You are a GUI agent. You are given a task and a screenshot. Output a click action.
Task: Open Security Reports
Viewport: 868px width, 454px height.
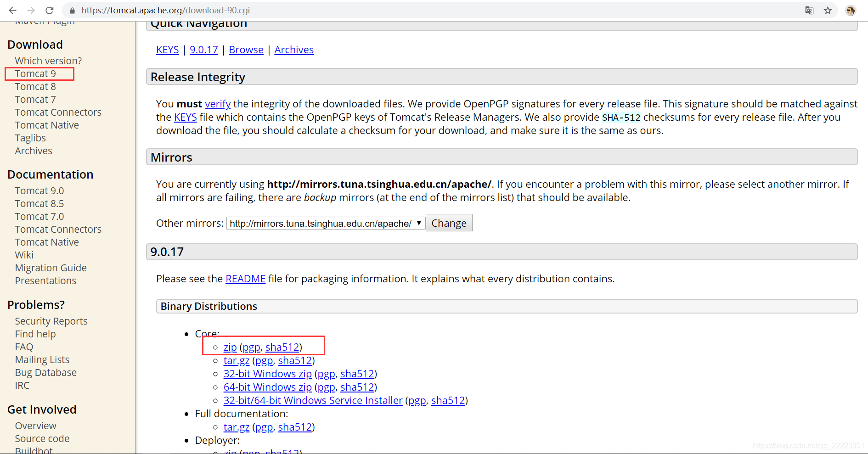(x=51, y=321)
